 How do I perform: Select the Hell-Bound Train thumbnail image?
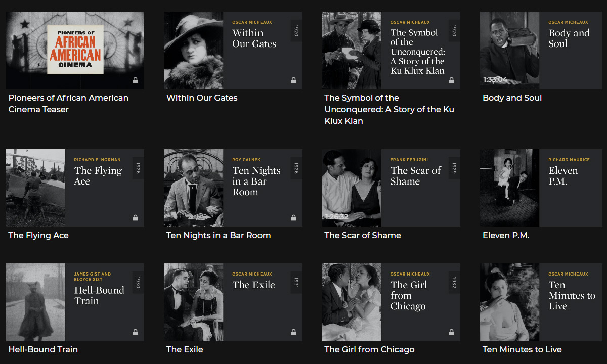35,302
